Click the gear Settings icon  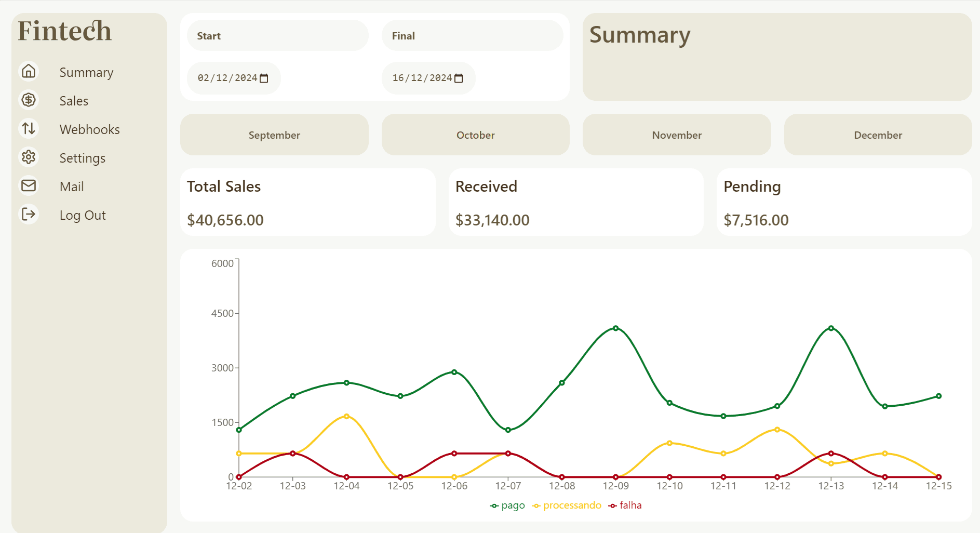pos(29,157)
